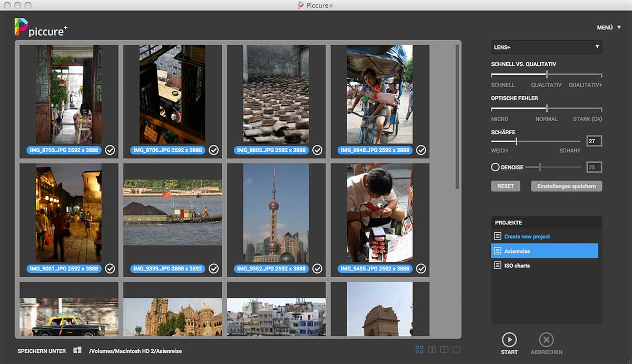This screenshot has height=364, width=632.
Task: Click Einstellungen speichern button
Action: click(x=566, y=186)
